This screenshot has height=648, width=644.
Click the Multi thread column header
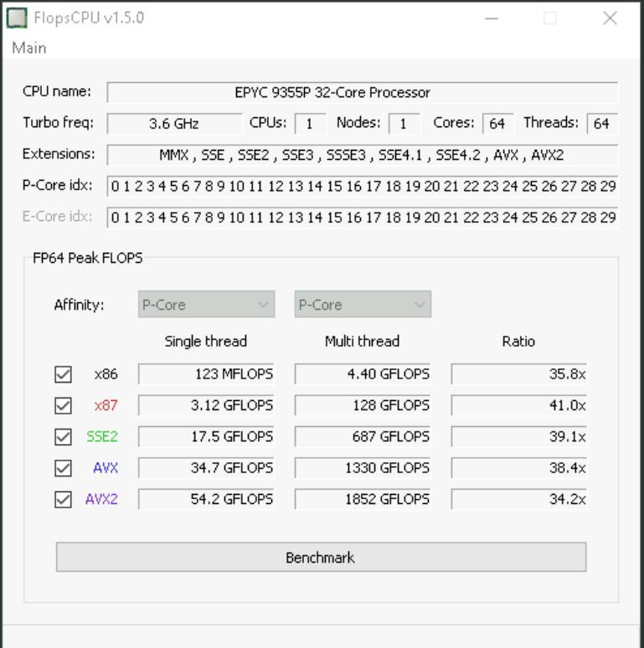point(362,342)
